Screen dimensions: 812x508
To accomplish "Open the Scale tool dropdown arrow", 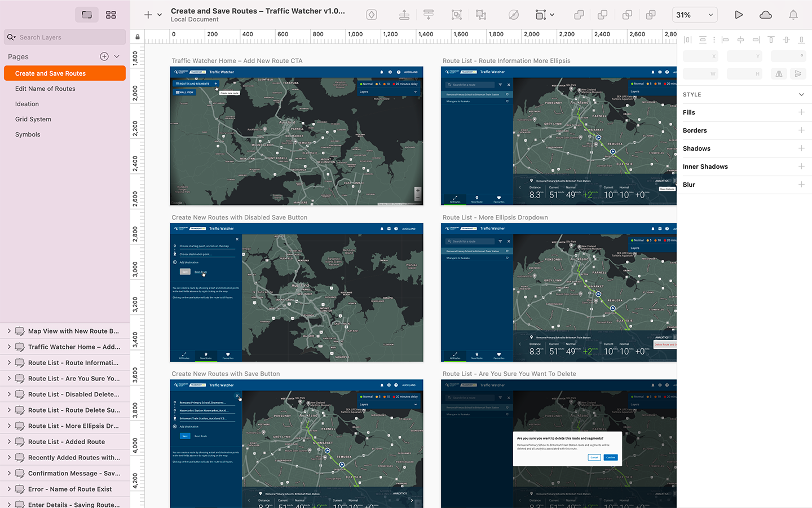I will pyautogui.click(x=552, y=15).
